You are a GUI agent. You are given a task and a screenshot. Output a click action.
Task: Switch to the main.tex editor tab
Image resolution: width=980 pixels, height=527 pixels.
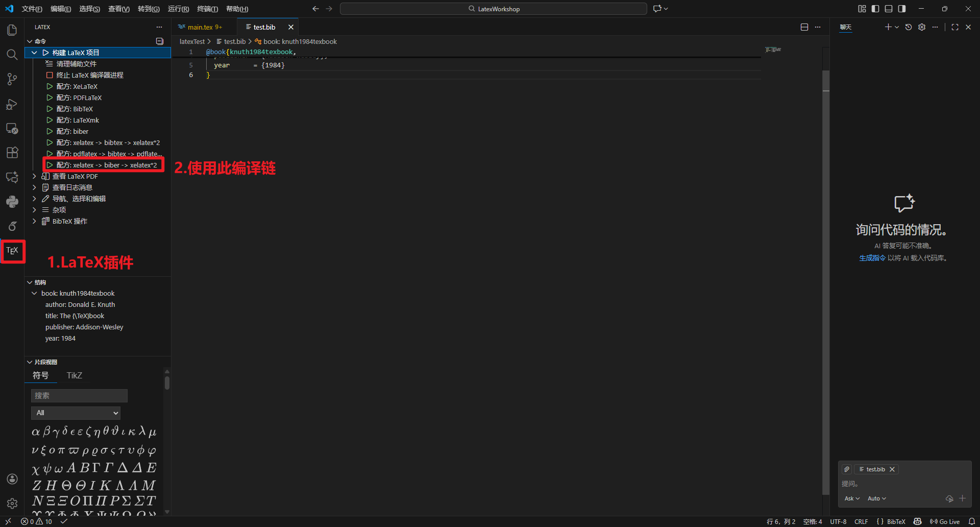click(x=204, y=27)
